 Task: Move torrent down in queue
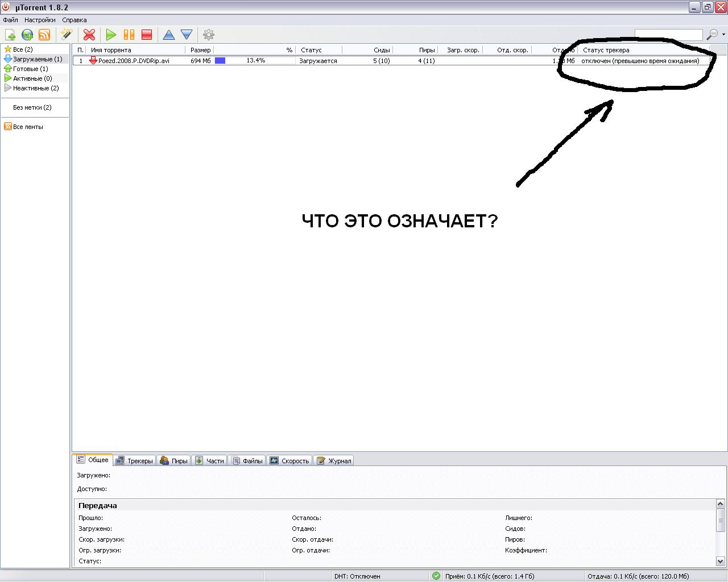pyautogui.click(x=187, y=35)
